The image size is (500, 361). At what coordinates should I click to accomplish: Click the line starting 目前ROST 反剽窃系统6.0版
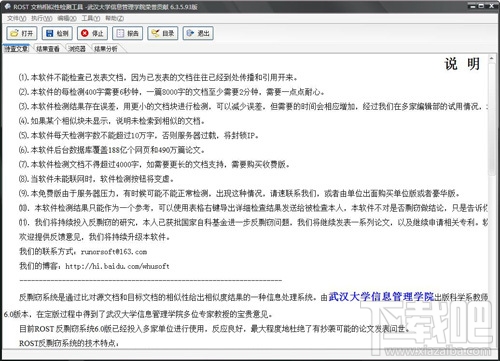[x=214, y=329]
